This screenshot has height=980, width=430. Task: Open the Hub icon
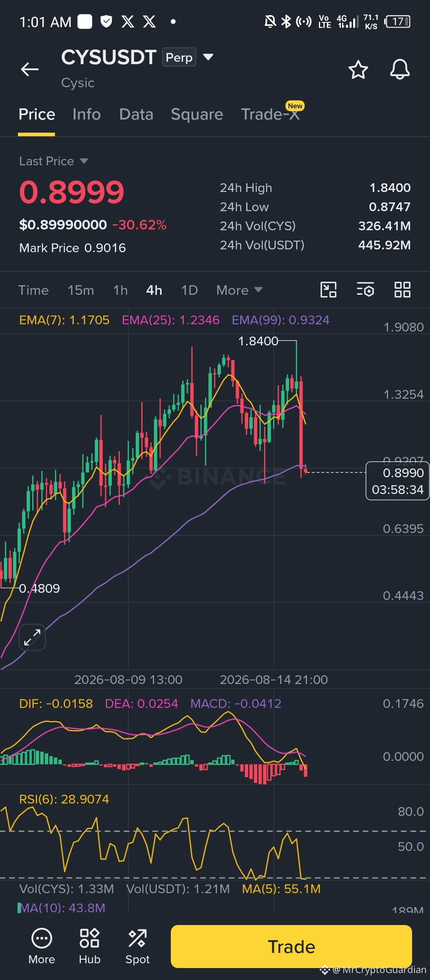point(90,946)
